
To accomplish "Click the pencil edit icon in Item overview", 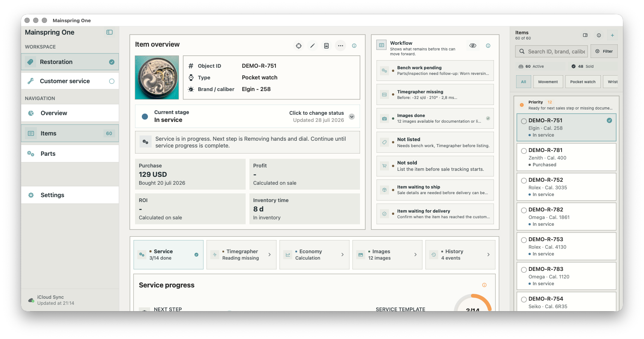I will pos(312,46).
